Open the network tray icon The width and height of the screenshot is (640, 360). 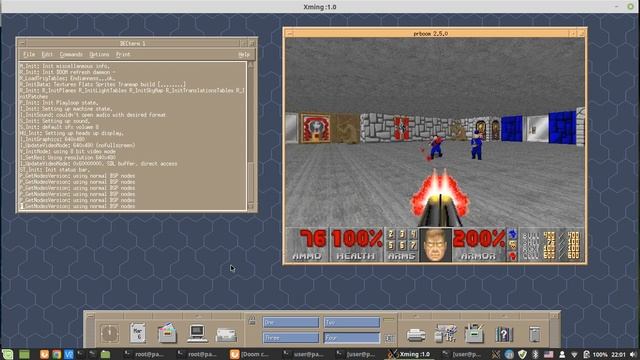pyautogui.click(x=574, y=354)
